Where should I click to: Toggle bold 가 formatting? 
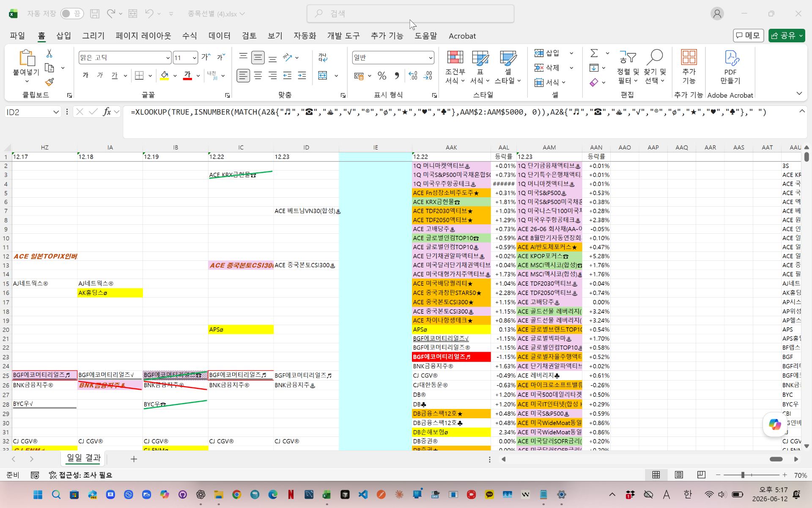86,76
